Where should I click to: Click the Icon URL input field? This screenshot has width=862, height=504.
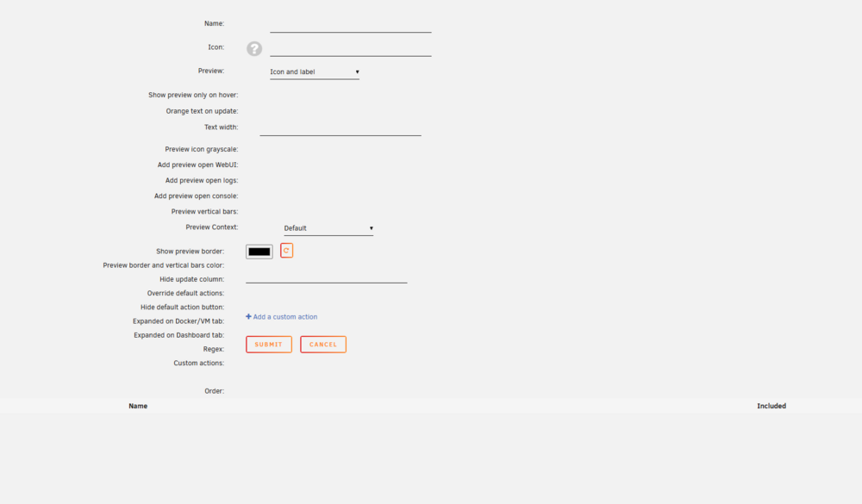(350, 48)
